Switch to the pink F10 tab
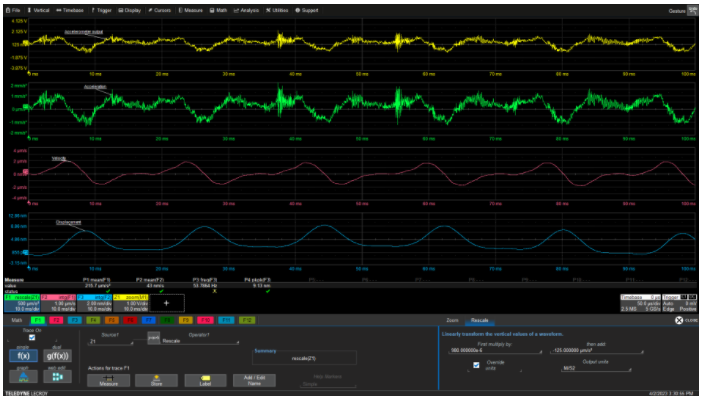 [205, 320]
